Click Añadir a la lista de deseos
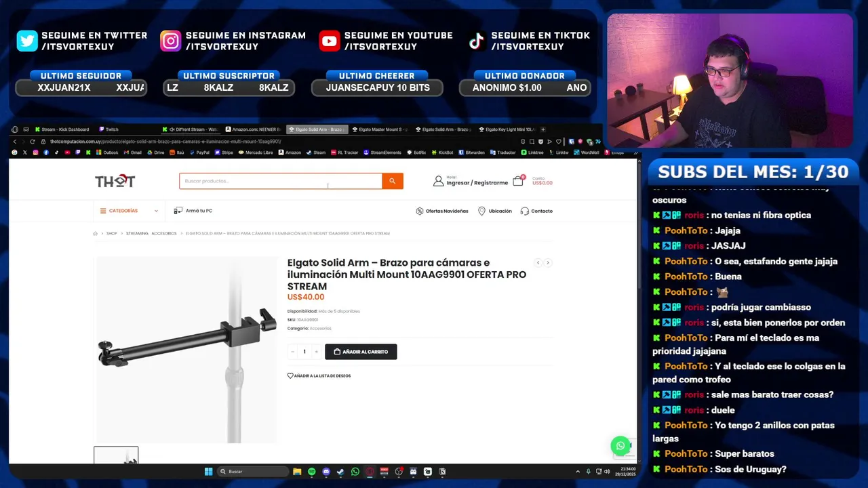Viewport: 868px width, 488px height. point(319,375)
